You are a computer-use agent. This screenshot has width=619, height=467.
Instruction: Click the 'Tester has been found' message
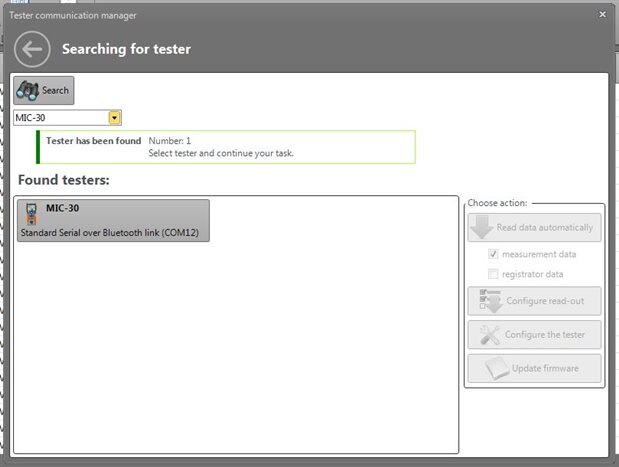click(94, 141)
